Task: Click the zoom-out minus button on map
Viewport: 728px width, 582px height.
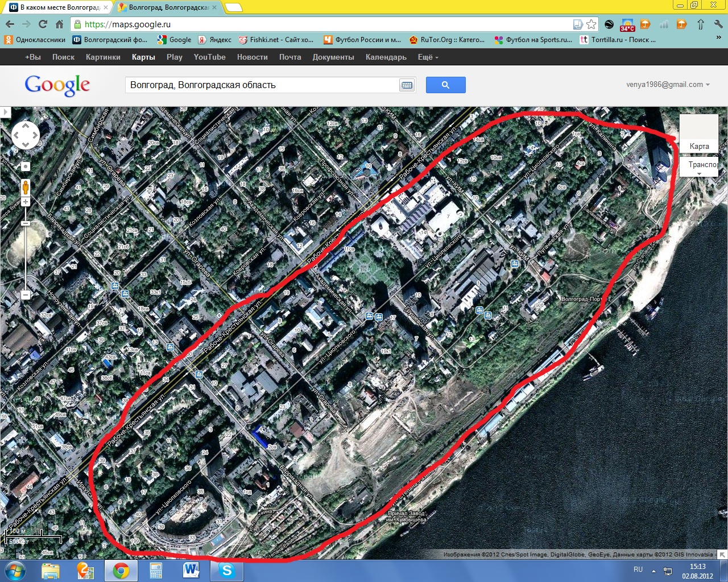Action: point(26,294)
